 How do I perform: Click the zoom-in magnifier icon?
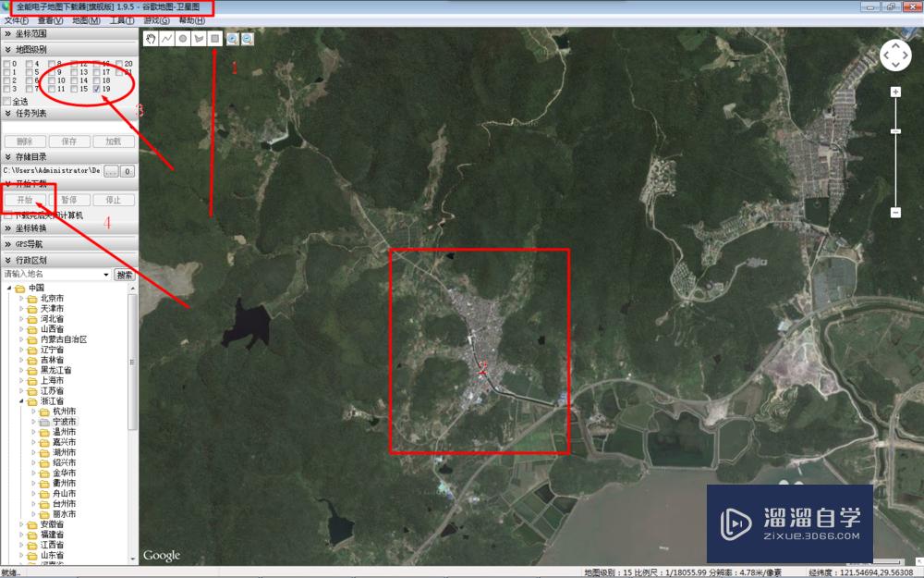click(232, 38)
